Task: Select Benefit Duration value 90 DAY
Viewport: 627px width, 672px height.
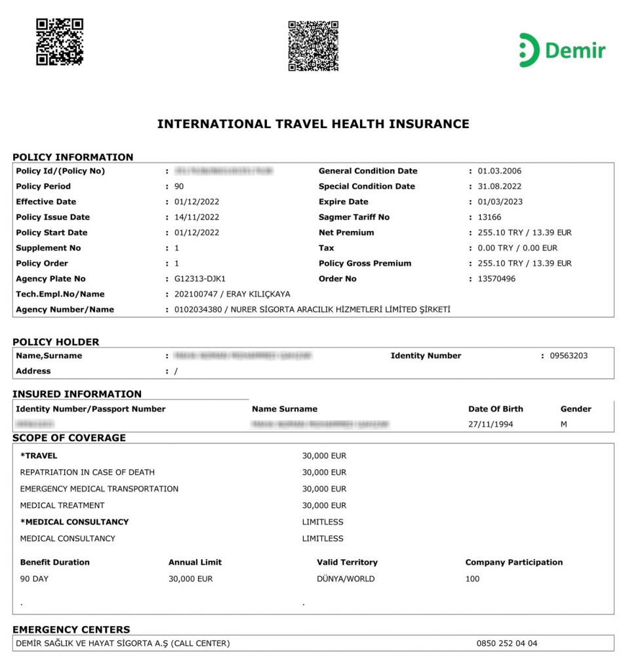Action: (34, 579)
